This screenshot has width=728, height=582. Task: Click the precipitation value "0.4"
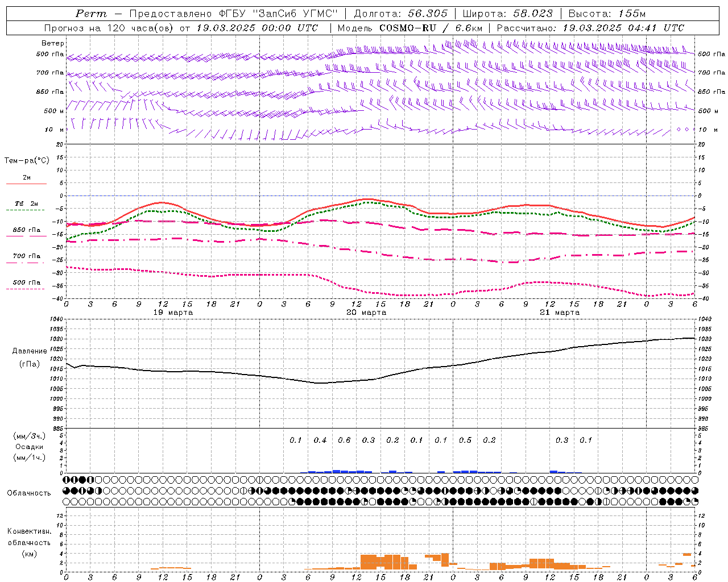tap(320, 440)
